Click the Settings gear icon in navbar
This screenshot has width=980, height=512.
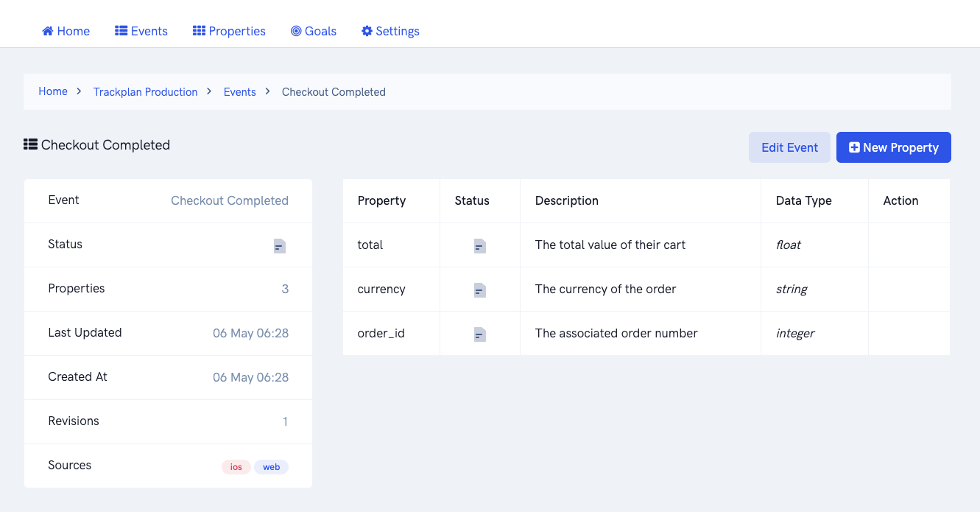(367, 31)
